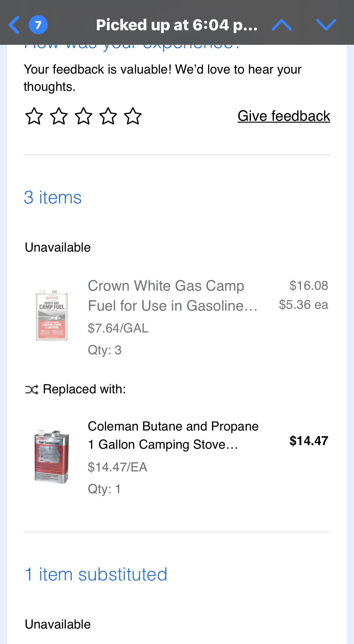
Task: Tap the $14.47 replacement item price
Action: tap(309, 441)
